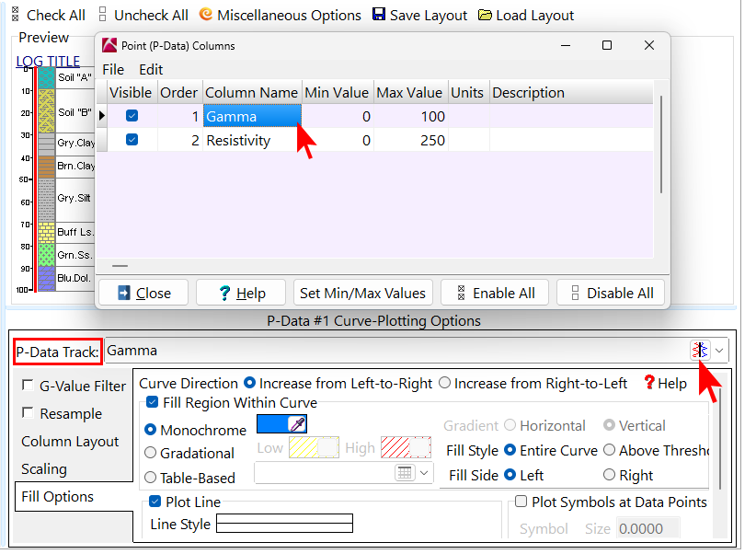Click the Check All toolbar icon
756x554 pixels.
coord(15,15)
